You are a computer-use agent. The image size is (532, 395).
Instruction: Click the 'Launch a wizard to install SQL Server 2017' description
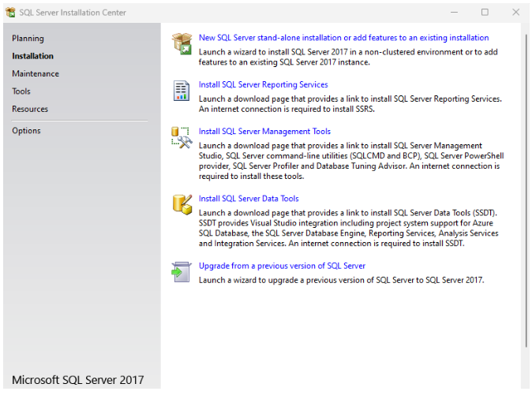click(x=348, y=57)
